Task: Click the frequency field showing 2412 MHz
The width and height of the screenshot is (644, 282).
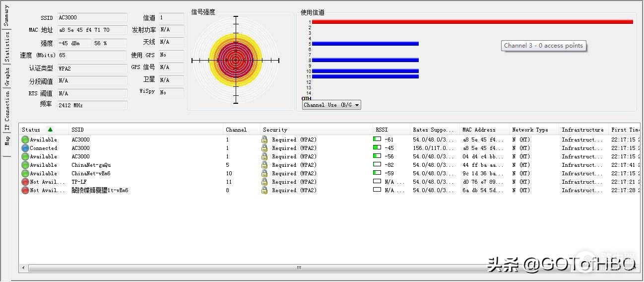Action: pyautogui.click(x=92, y=105)
